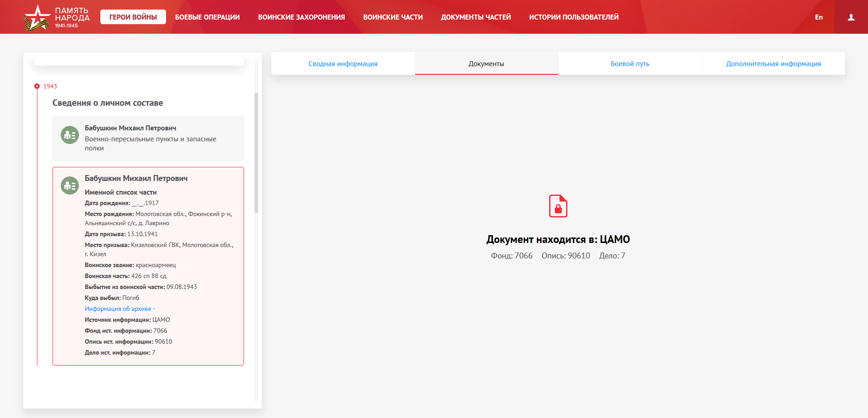The image size is (868, 418).
Task: Click the Память Народа star logo
Action: click(37, 18)
